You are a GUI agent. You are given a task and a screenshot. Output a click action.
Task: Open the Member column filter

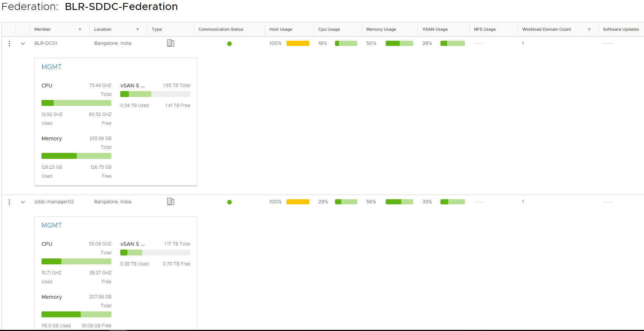(x=80, y=30)
